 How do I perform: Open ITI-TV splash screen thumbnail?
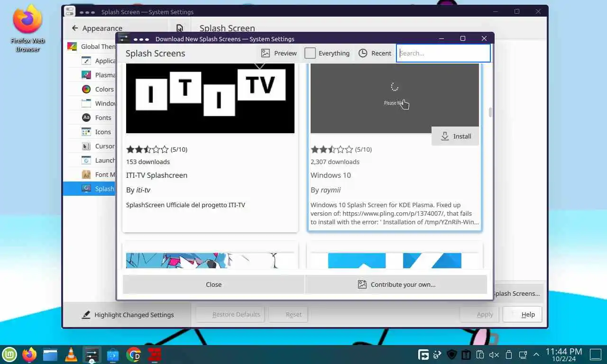[x=210, y=98]
